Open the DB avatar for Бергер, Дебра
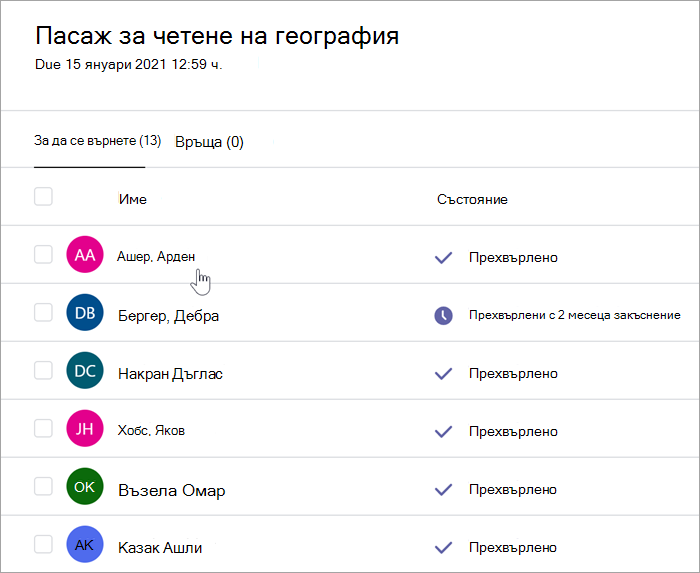700x573 pixels. tap(85, 312)
